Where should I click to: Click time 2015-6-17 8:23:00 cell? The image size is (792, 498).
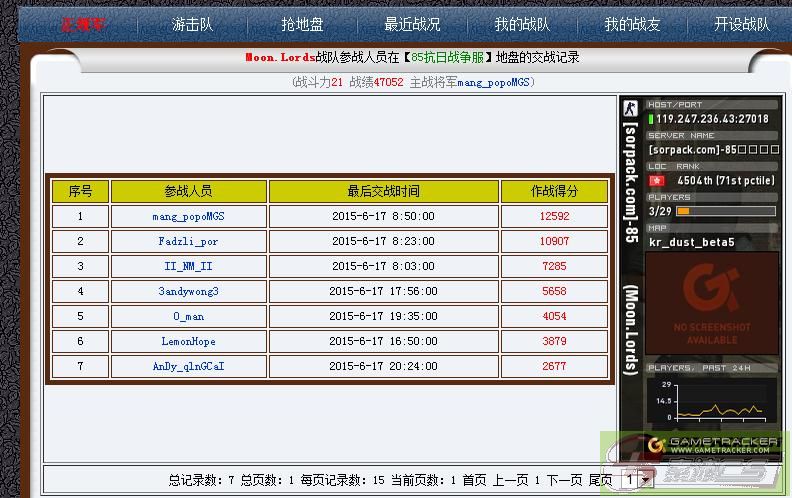383,241
